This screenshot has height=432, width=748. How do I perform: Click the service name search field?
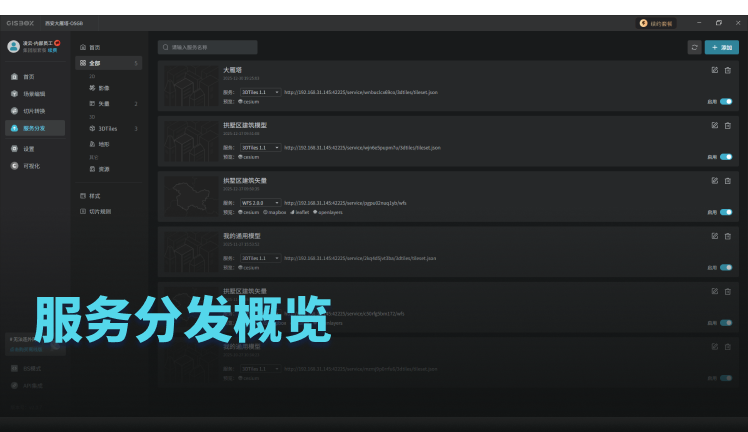click(207, 47)
